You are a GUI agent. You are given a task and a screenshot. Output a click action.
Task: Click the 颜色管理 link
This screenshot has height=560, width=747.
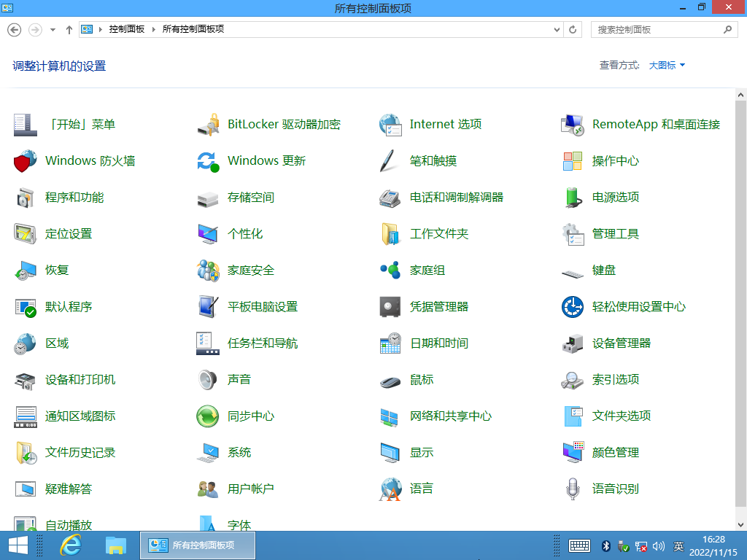615,453
